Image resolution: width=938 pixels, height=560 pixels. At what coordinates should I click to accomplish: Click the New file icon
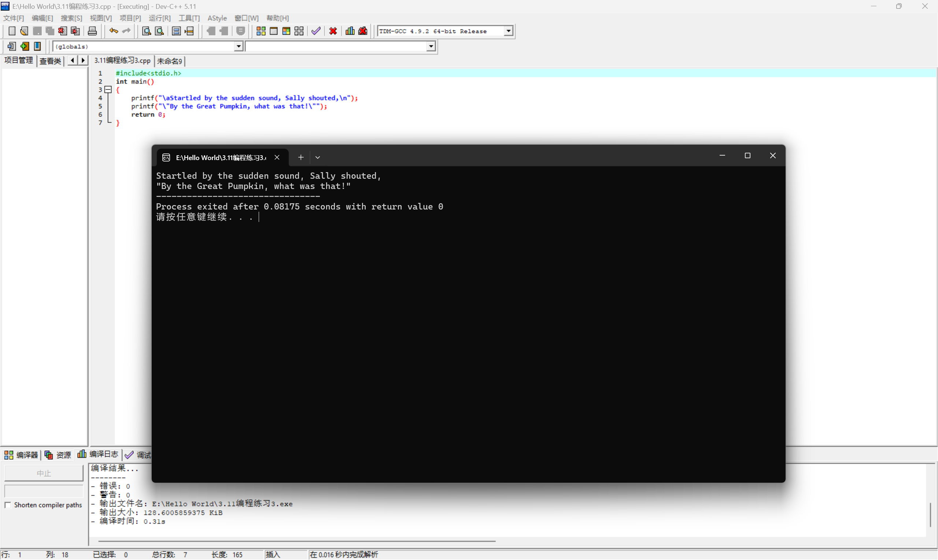(12, 31)
